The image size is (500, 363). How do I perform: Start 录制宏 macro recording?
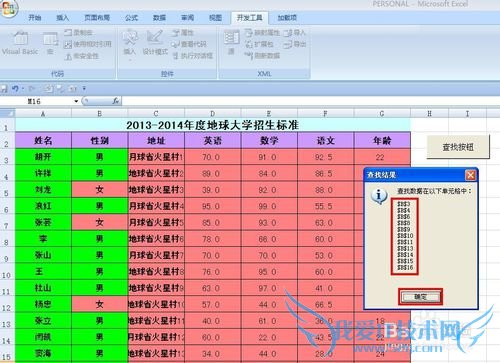coord(78,33)
